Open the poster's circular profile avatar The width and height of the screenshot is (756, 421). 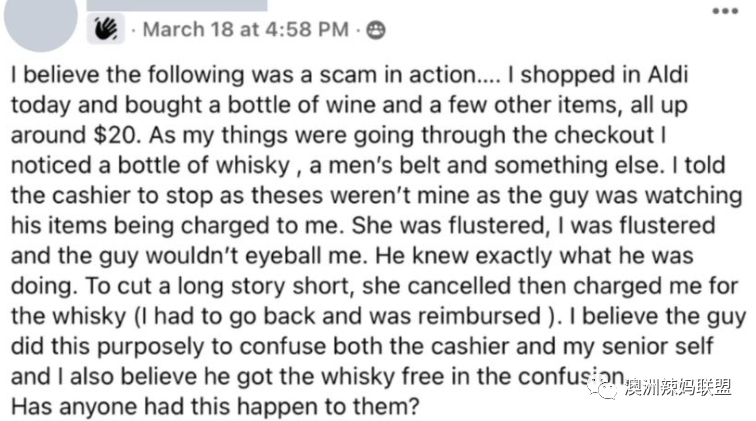(41, 17)
